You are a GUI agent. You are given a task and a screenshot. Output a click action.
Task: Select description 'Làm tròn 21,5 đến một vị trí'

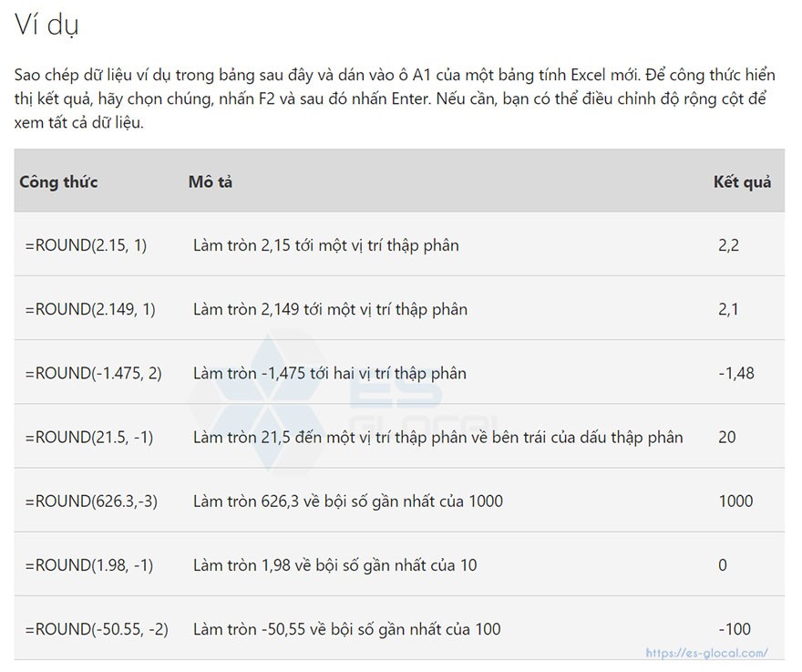click(x=437, y=438)
